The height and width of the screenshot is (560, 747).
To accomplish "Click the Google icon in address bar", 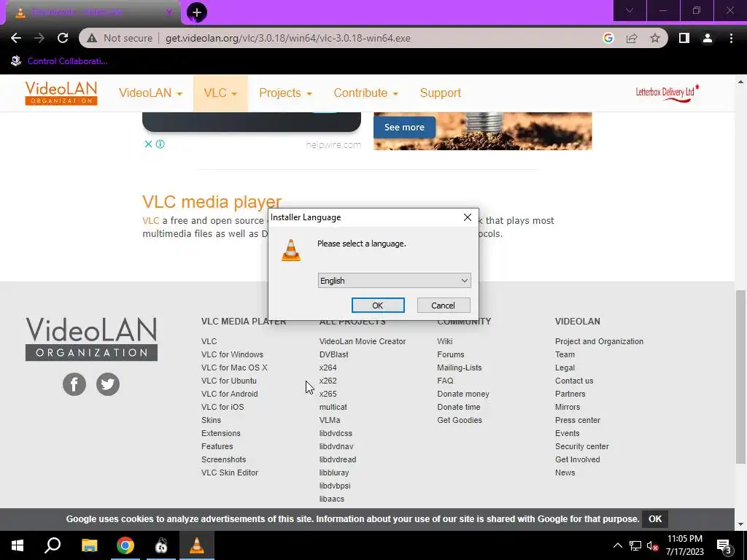I will coord(608,38).
